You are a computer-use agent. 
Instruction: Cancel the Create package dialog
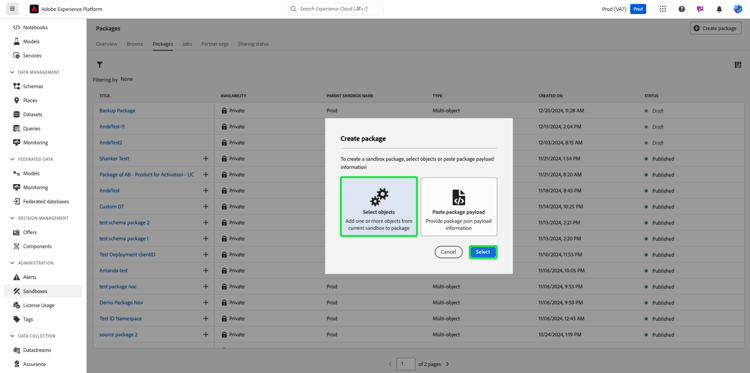coord(448,252)
